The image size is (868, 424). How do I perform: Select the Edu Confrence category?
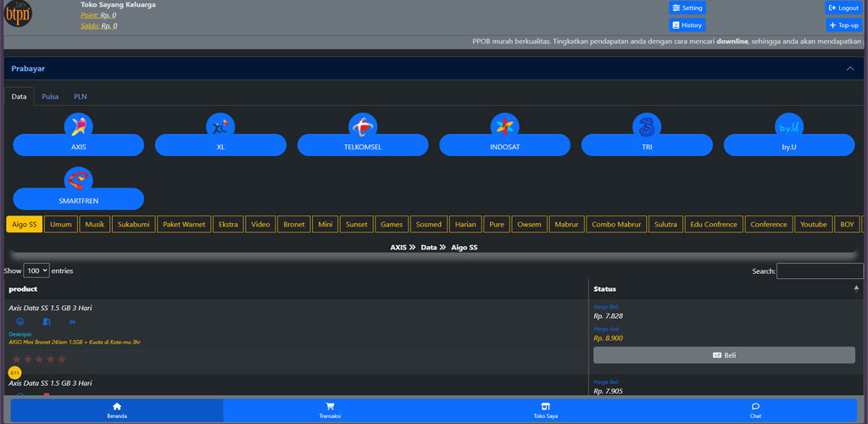point(714,224)
